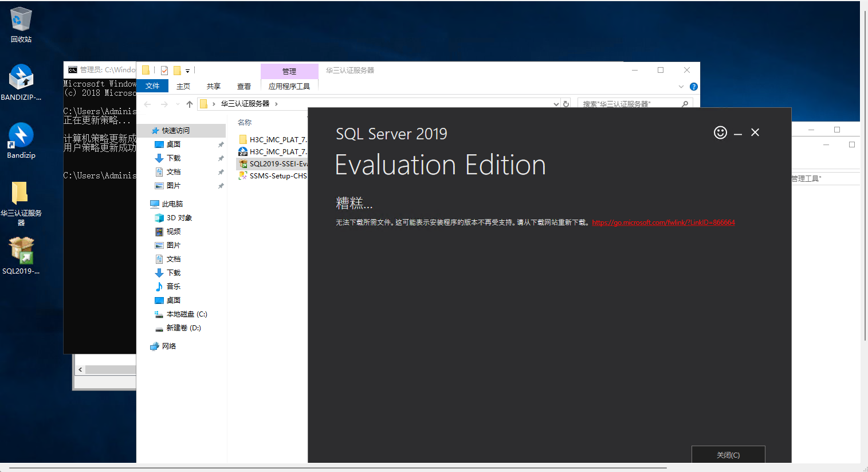
Task: Open the go.microsoft.com fwlink download link
Action: click(x=663, y=223)
